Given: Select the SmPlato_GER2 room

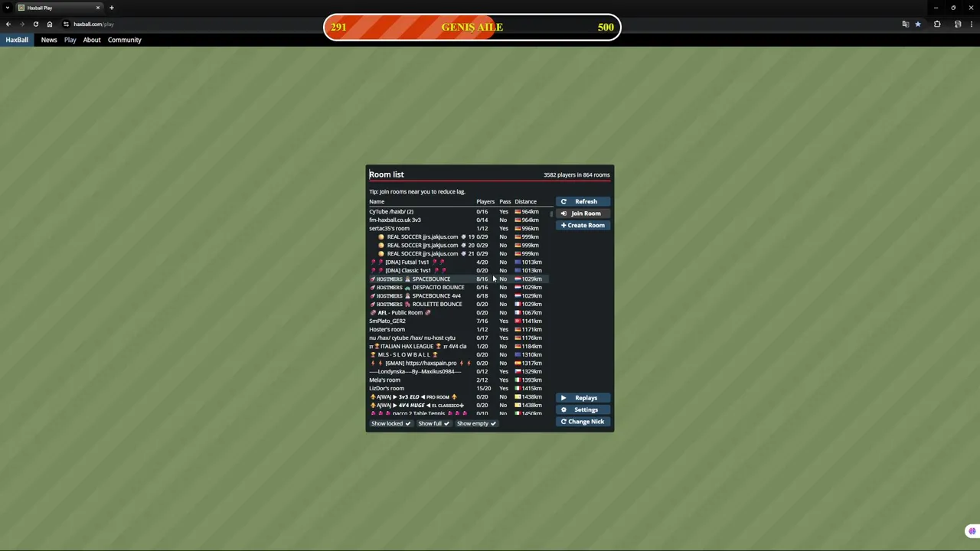Looking at the screenshot, I should point(458,321).
